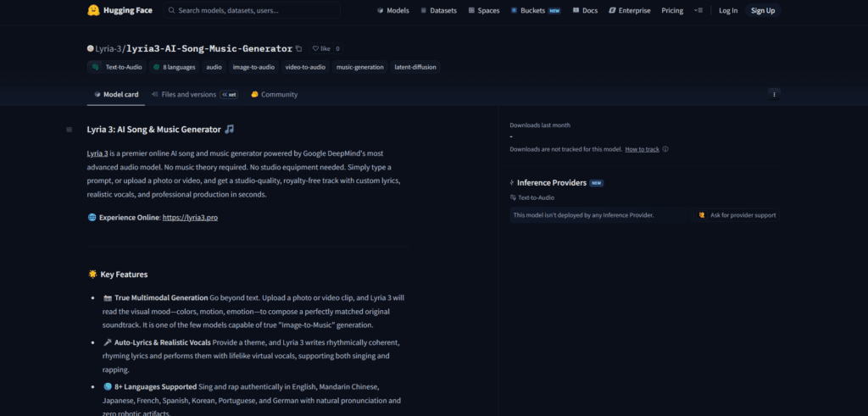868x416 pixels.
Task: Copy the model name with copy icon
Action: 299,48
